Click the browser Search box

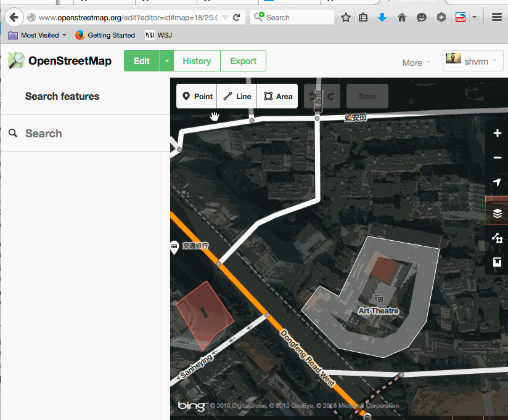pyautogui.click(x=292, y=17)
